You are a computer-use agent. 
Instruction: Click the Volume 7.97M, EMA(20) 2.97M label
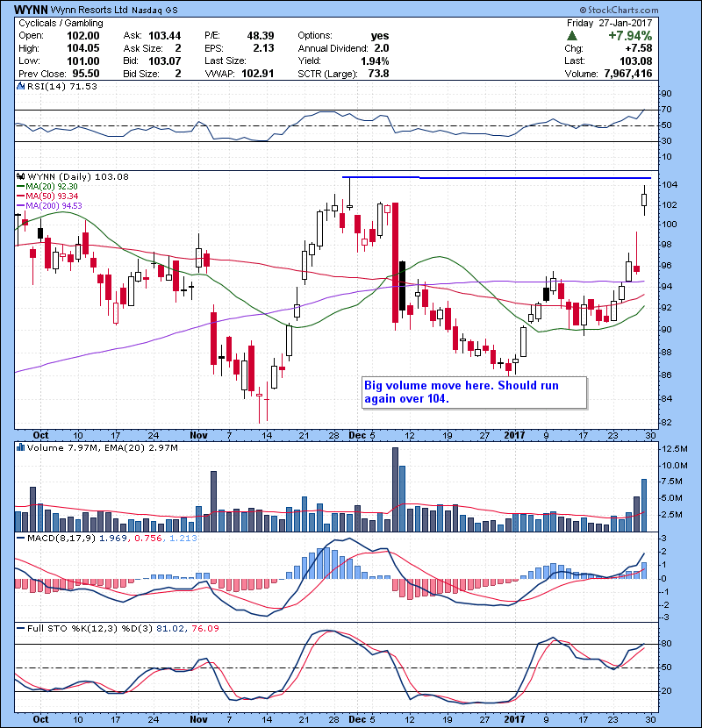tap(102, 448)
